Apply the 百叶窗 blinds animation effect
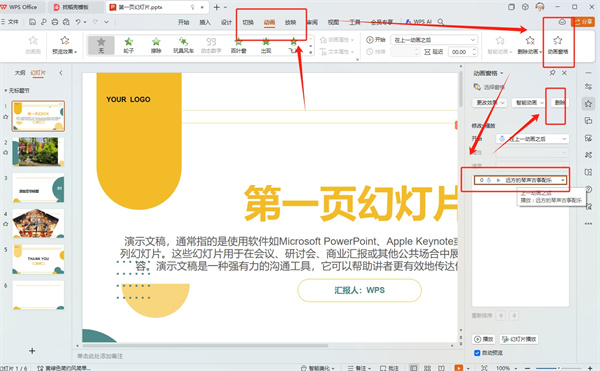Screen dimensions: 600x371 [x=238, y=45]
